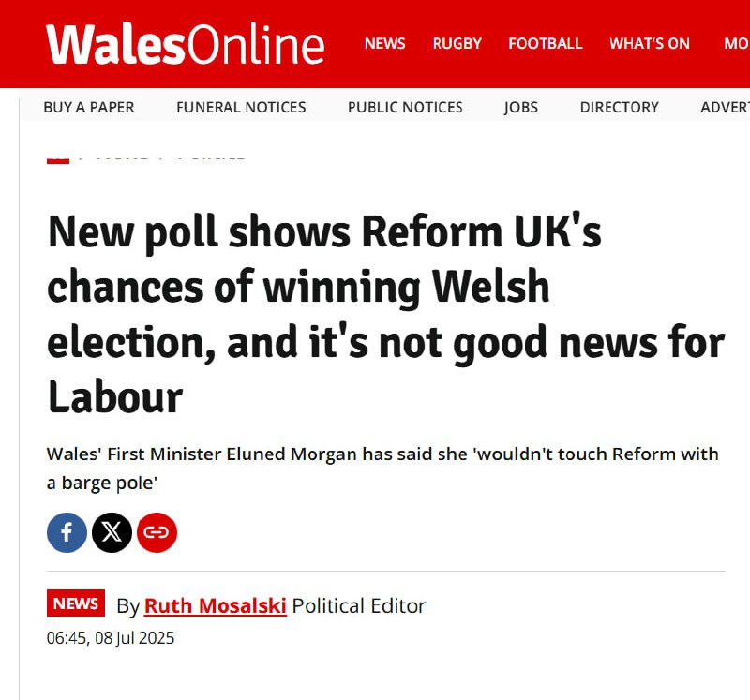Click the WalesOnline logo
The height and width of the screenshot is (700, 750).
point(186,43)
